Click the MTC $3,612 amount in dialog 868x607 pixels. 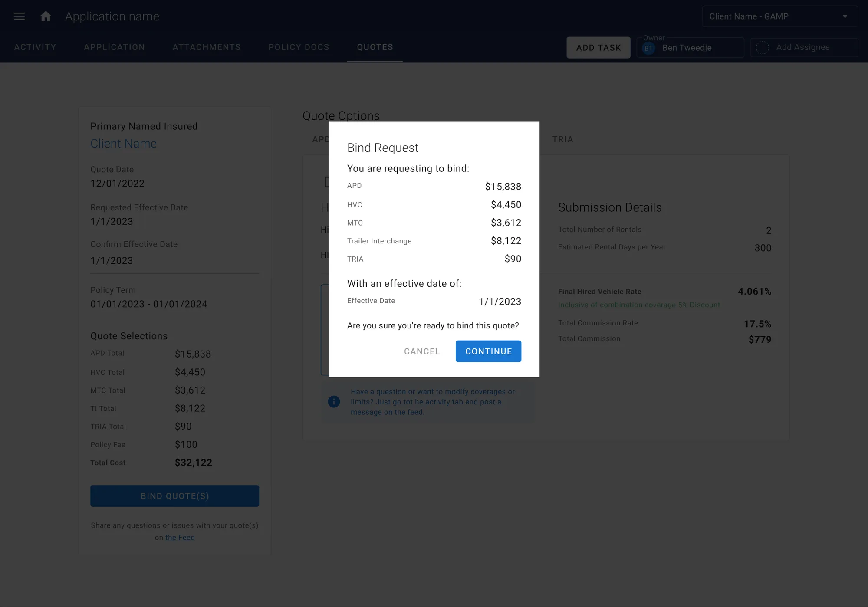tap(506, 223)
